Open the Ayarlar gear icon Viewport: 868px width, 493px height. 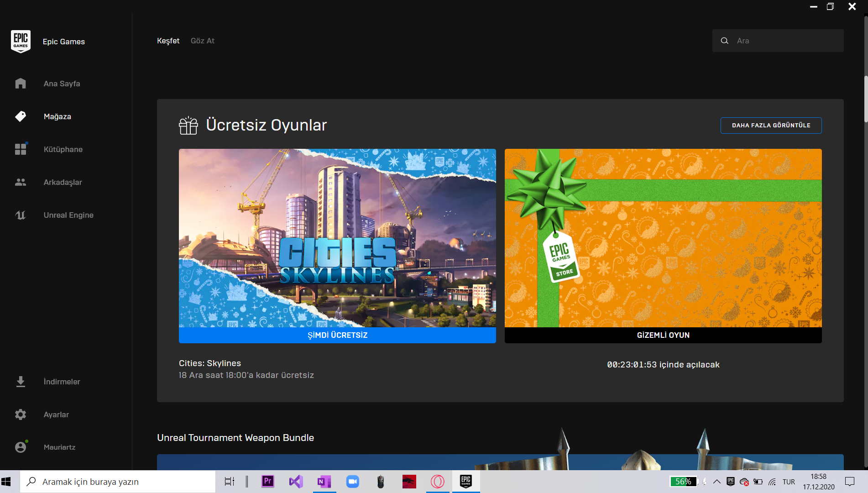tap(21, 414)
